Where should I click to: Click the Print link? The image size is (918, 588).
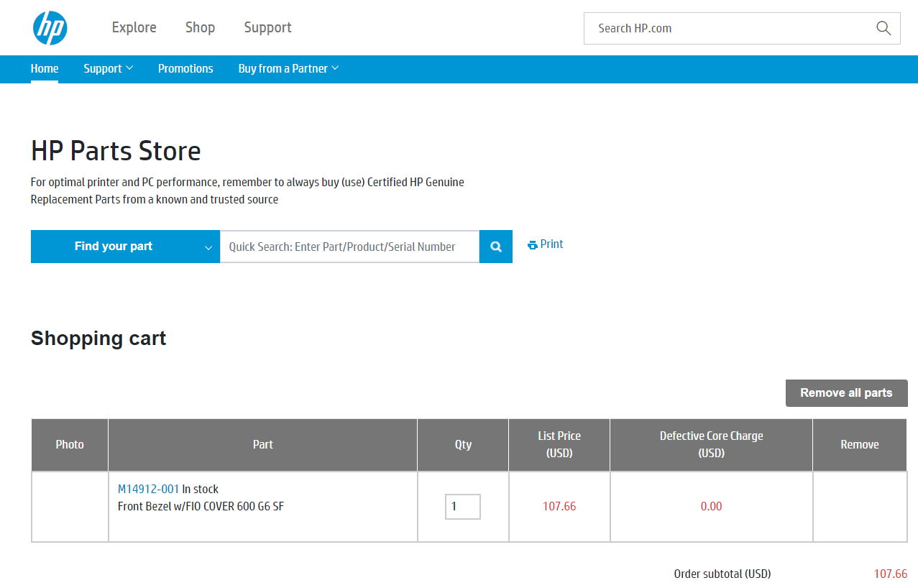pyautogui.click(x=551, y=244)
